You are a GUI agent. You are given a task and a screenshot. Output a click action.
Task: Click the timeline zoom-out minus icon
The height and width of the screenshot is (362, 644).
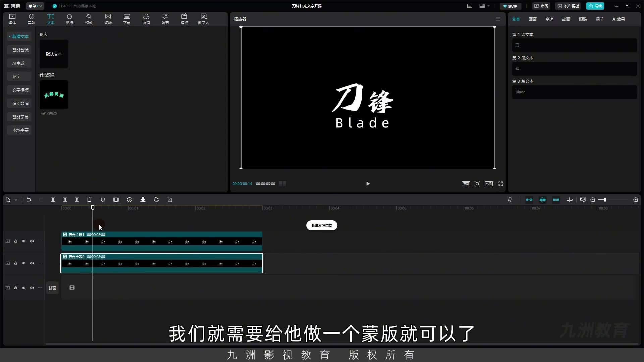pyautogui.click(x=593, y=200)
